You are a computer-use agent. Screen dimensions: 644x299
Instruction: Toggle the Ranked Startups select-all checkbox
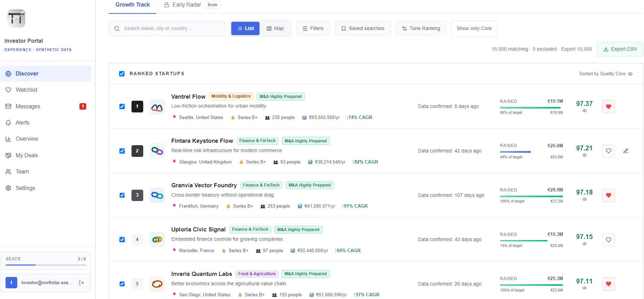click(x=122, y=73)
